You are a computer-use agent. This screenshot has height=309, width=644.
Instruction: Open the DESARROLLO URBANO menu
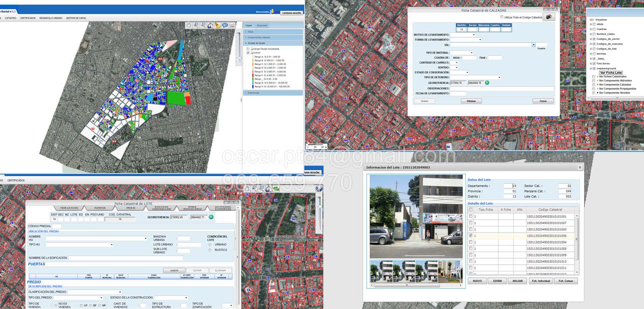pos(51,18)
